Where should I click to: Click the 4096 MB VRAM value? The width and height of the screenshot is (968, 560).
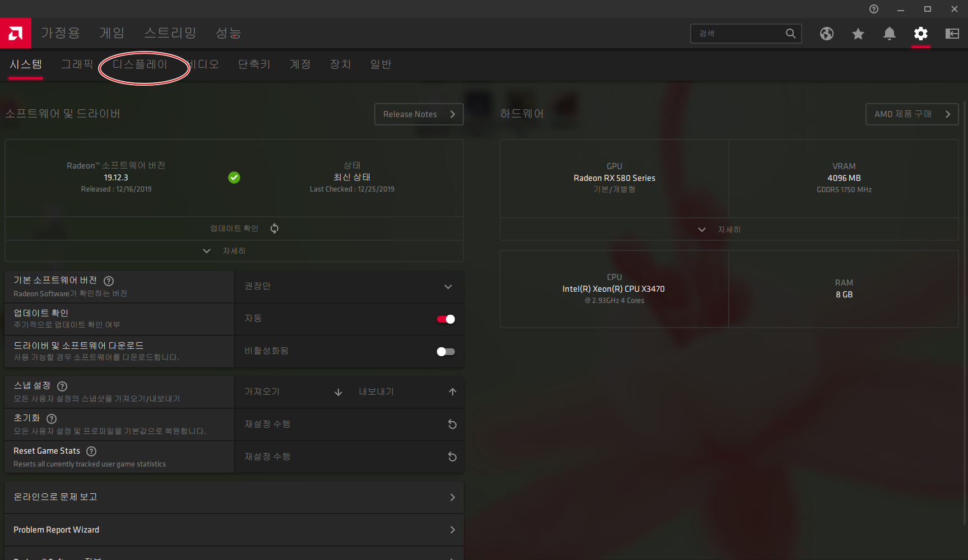[844, 178]
